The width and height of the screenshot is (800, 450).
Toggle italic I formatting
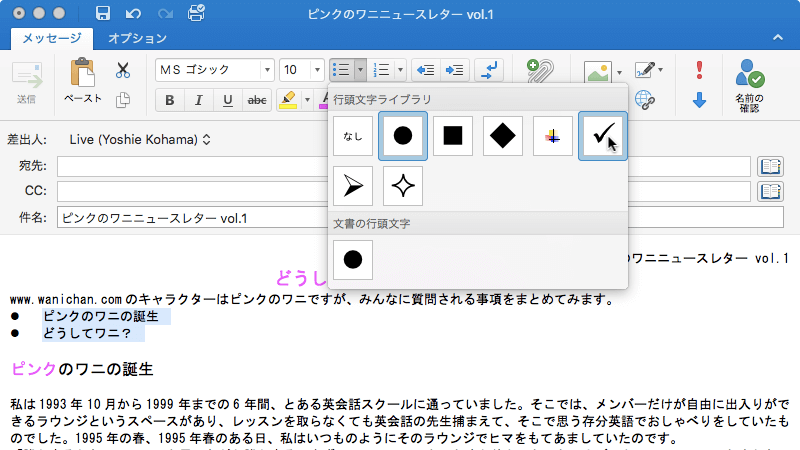[x=198, y=100]
